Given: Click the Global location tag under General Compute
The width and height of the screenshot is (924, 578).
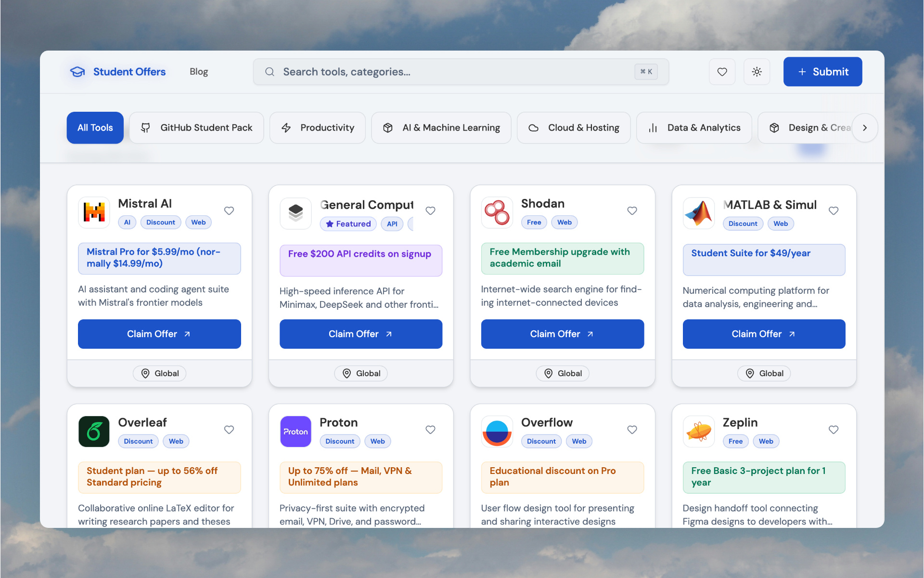Looking at the screenshot, I should click(361, 373).
